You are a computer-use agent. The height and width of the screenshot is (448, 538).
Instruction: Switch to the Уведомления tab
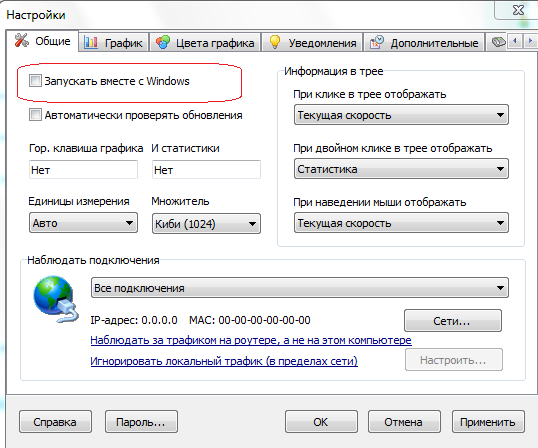[312, 43]
